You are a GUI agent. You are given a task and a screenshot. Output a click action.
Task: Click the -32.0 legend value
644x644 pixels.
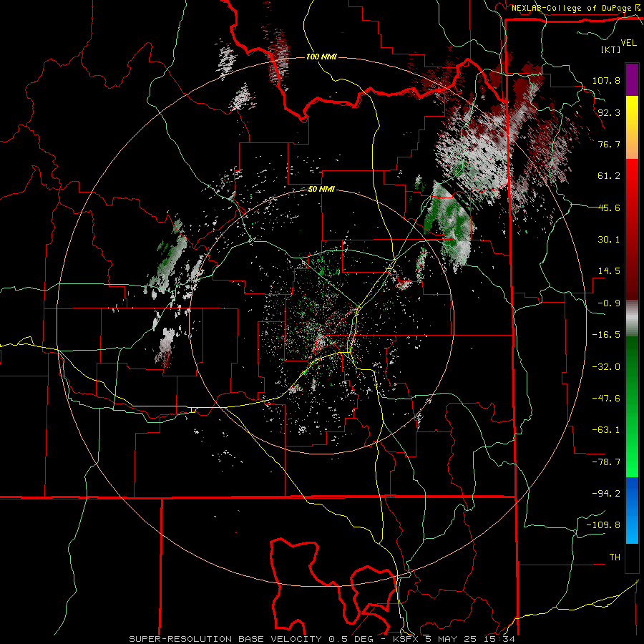coord(606,367)
